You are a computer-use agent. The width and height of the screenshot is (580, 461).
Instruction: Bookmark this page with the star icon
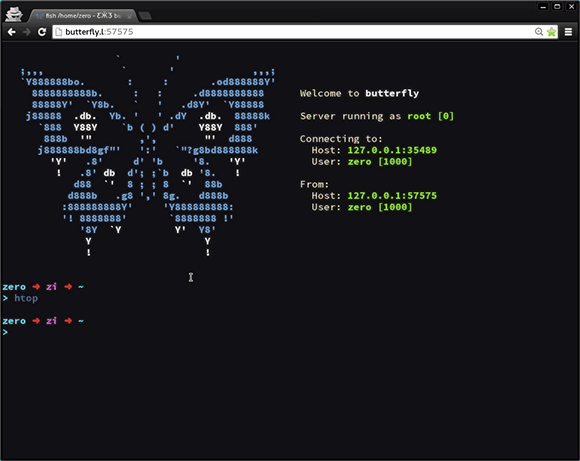[x=552, y=32]
